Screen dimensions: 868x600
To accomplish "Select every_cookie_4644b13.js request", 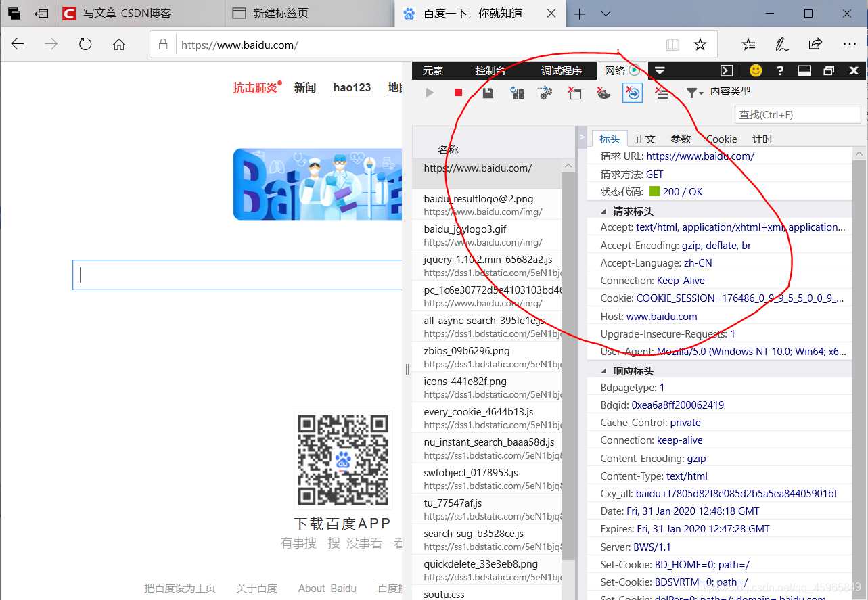I will [487, 417].
